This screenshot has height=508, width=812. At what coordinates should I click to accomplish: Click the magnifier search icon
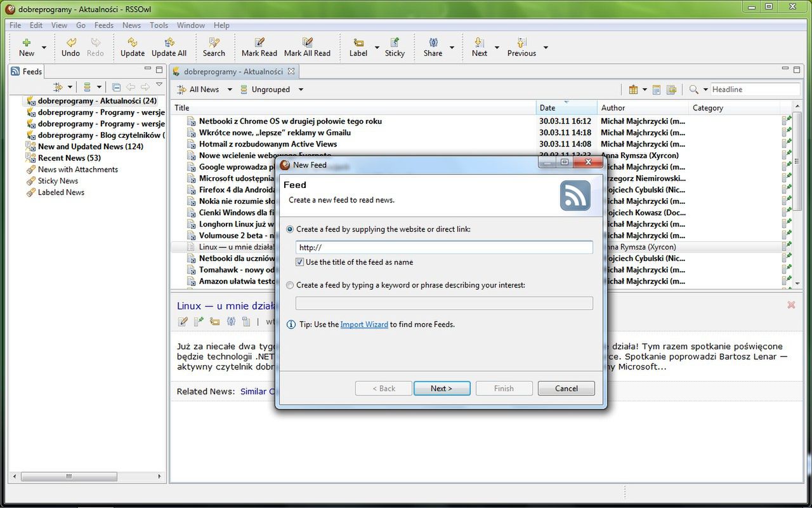click(694, 90)
